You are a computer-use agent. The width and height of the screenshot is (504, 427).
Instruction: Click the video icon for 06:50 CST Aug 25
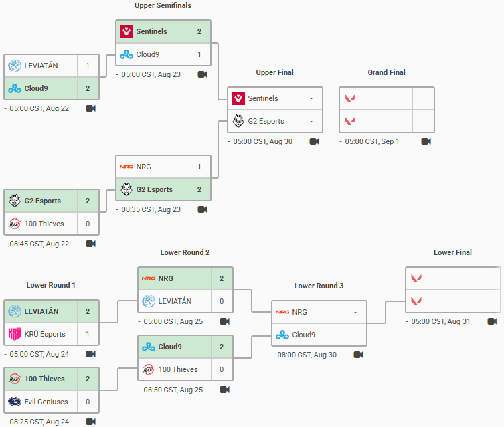click(224, 389)
